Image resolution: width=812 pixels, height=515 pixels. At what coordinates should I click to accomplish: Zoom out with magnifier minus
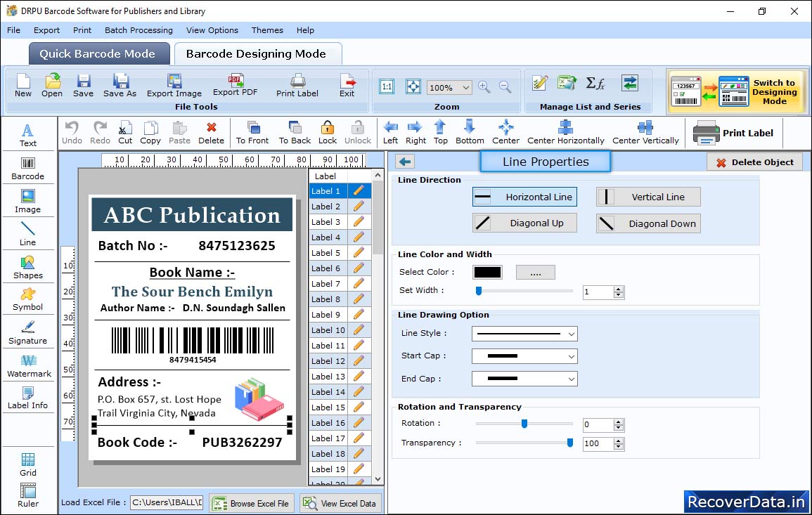[x=505, y=86]
